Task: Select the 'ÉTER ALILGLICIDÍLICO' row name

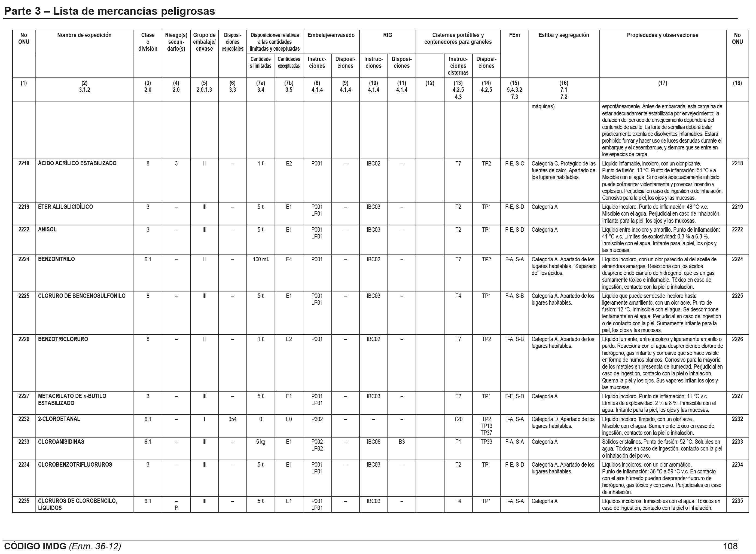Action: [x=65, y=207]
